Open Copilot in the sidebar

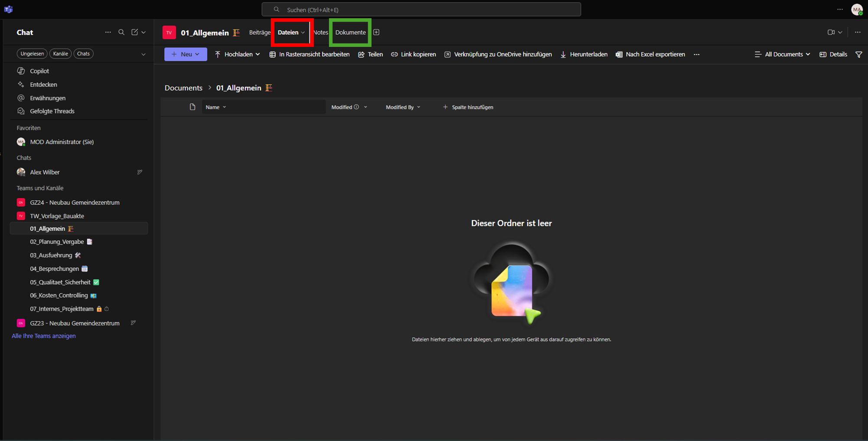pos(39,71)
